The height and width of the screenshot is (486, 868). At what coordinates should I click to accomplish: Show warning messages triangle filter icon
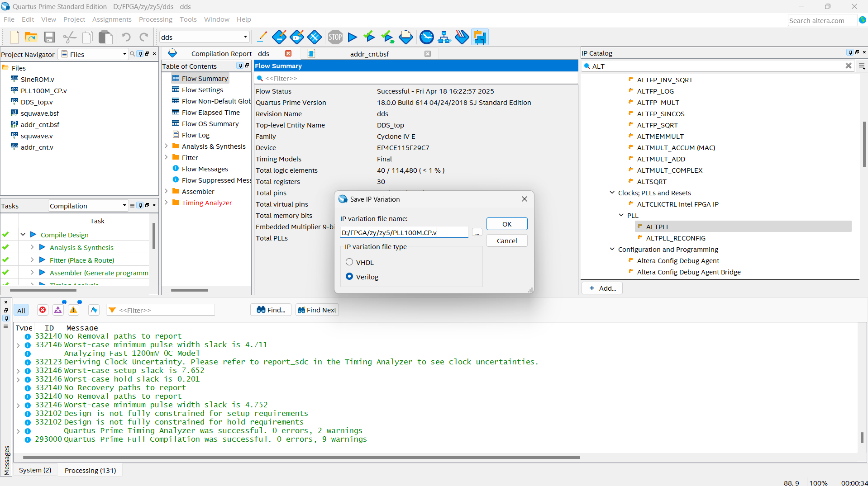(73, 310)
